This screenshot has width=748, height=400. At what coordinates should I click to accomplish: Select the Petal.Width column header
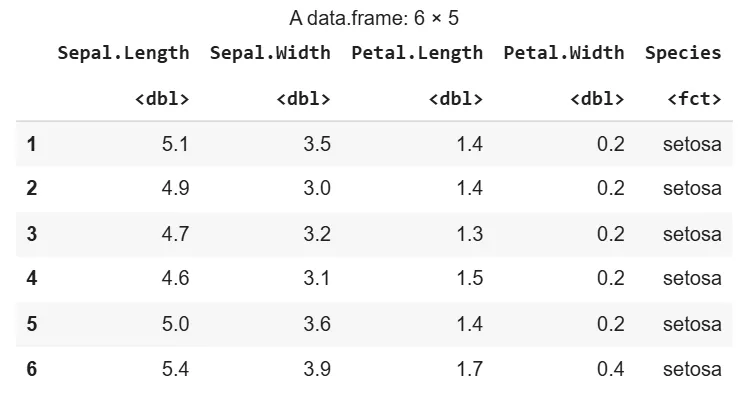[x=564, y=53]
